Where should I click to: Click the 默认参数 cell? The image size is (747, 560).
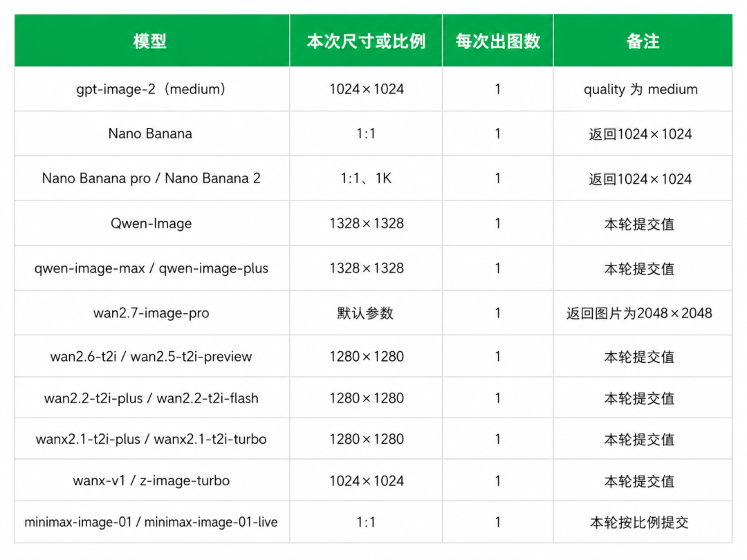click(365, 313)
